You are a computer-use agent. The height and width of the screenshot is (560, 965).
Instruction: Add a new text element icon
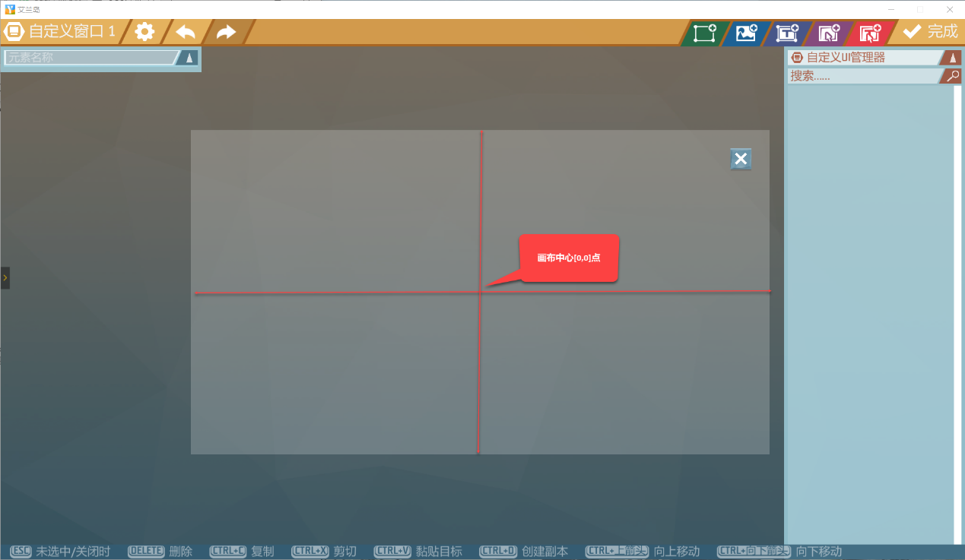point(787,33)
